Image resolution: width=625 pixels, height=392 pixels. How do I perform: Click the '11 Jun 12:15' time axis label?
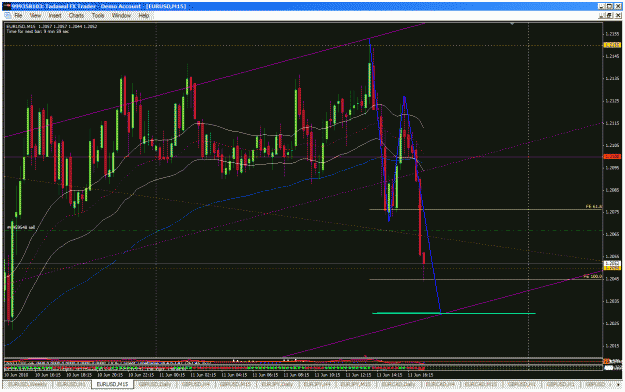pos(358,375)
